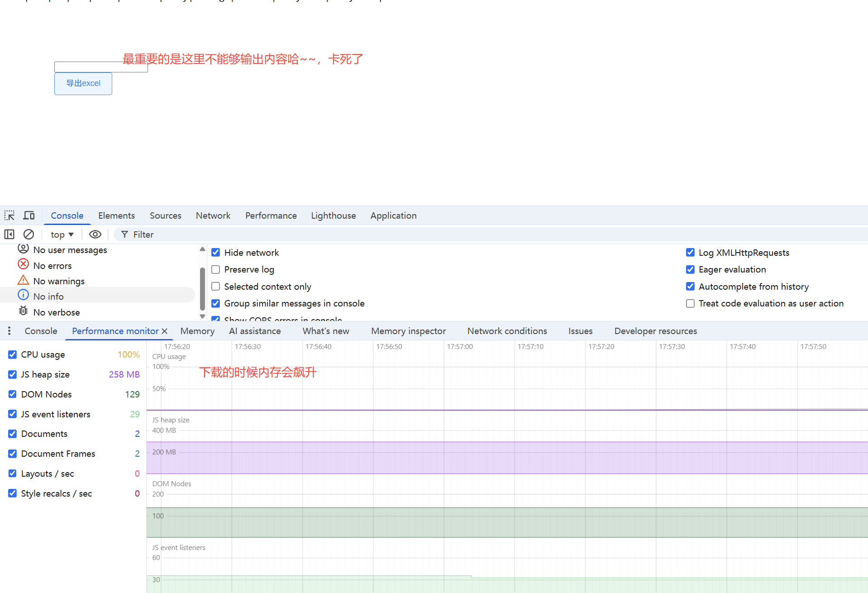Switch to the Sources tab
Screen dimensions: 868x593
click(166, 215)
